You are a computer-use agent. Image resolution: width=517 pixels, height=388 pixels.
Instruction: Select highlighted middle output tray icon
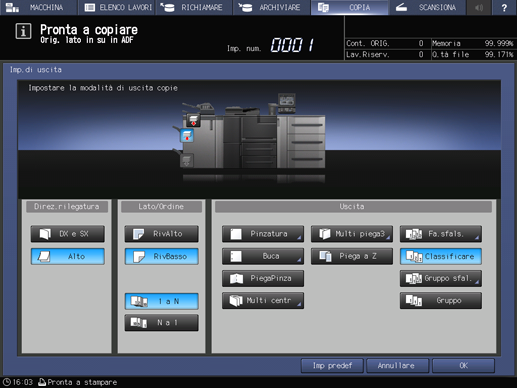pyautogui.click(x=187, y=136)
